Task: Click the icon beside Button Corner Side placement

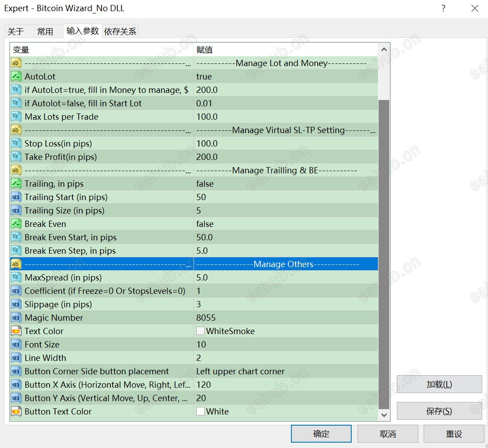Action: pyautogui.click(x=16, y=371)
